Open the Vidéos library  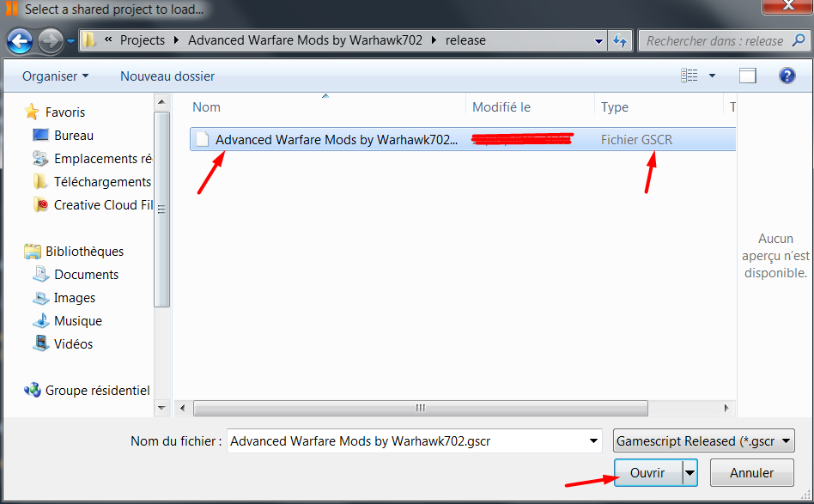point(73,344)
